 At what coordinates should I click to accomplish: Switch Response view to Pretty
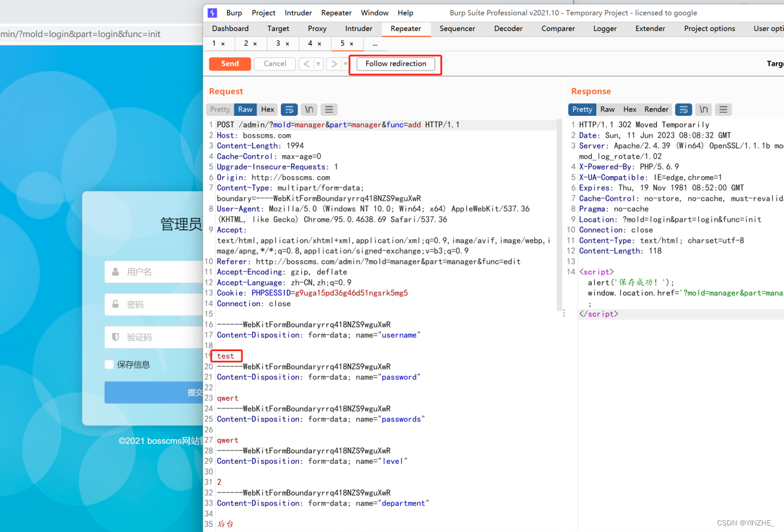(582, 109)
